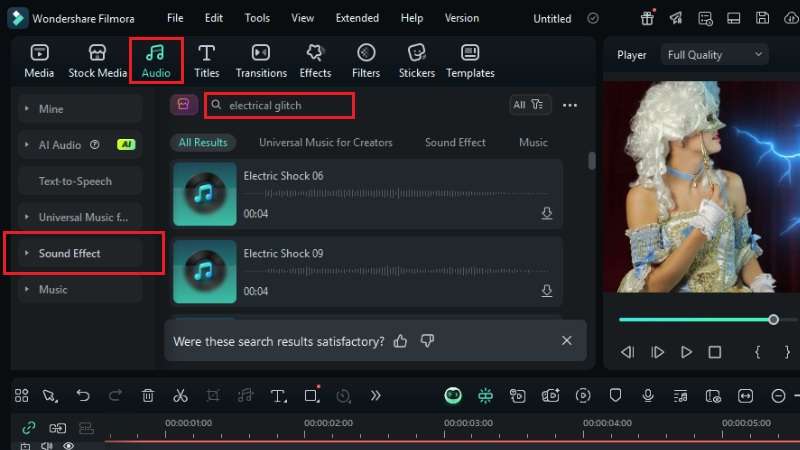This screenshot has height=450, width=800.
Task: Download Electric Shock 09 audio
Action: coord(546,291)
